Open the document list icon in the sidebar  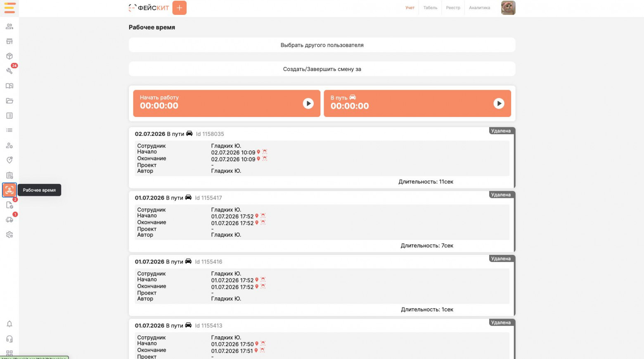tap(9, 116)
